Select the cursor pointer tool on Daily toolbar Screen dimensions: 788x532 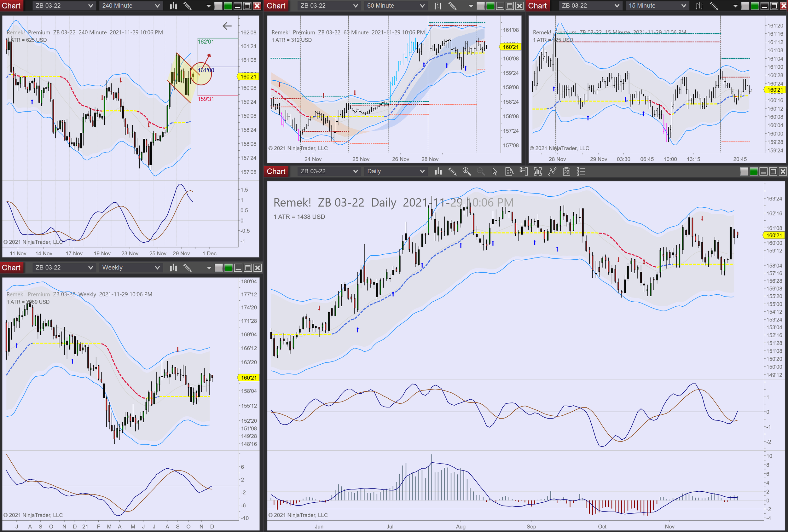[x=495, y=171]
